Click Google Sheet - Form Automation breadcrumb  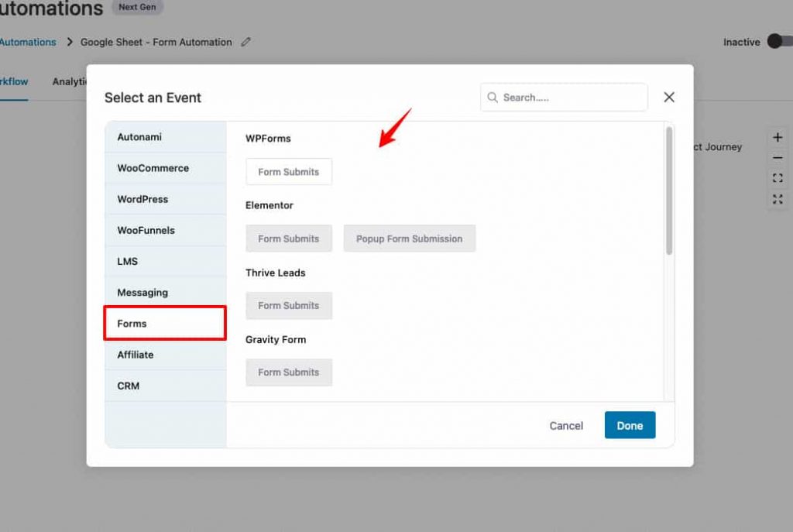pos(156,42)
